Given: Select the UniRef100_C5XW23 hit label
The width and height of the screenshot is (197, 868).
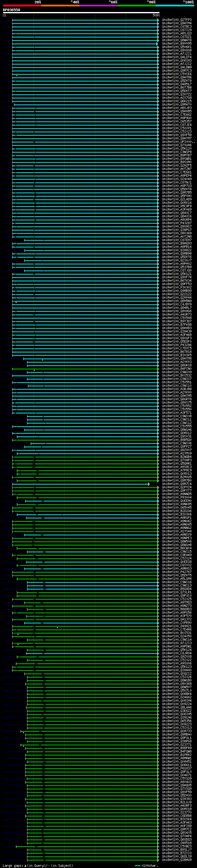Looking at the screenshot, I should point(176,846).
